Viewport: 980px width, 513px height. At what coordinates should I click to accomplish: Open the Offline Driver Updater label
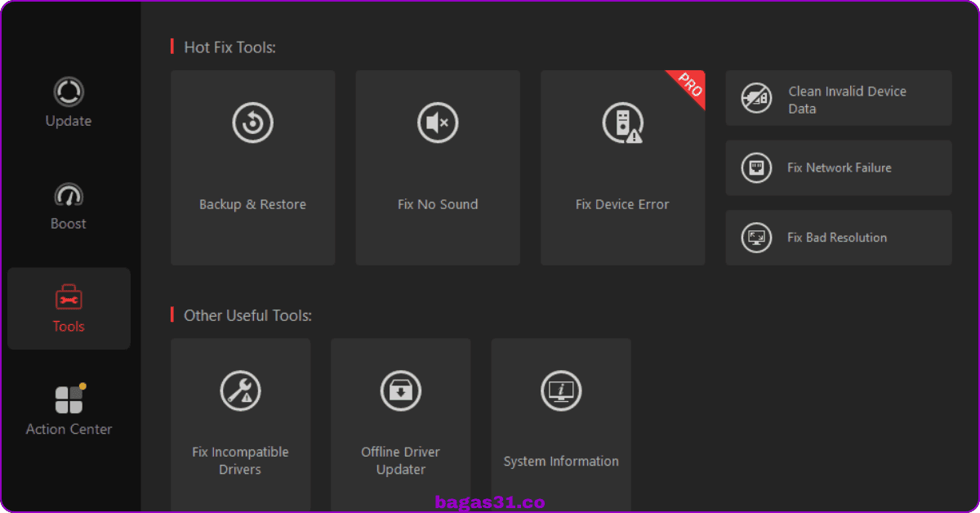(401, 461)
